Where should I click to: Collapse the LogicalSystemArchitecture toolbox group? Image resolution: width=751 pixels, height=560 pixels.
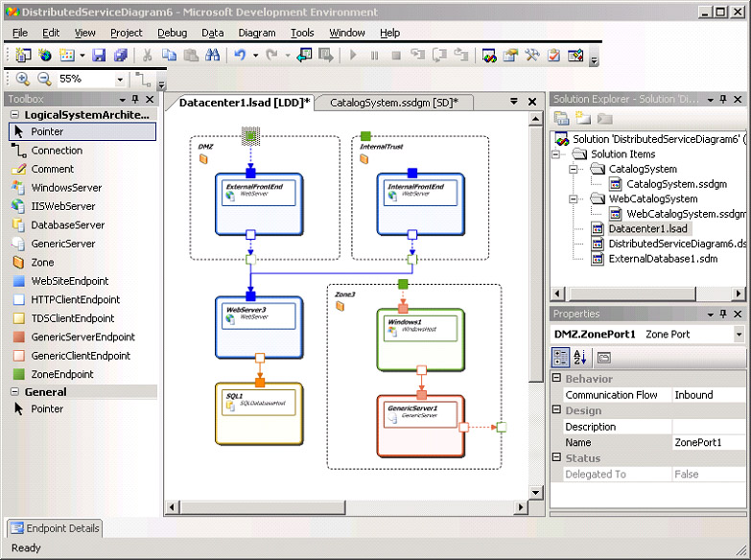(14, 115)
